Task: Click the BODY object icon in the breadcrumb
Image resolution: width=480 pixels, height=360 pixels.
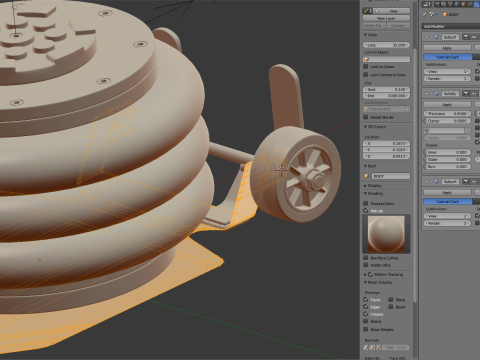Action: (445, 15)
